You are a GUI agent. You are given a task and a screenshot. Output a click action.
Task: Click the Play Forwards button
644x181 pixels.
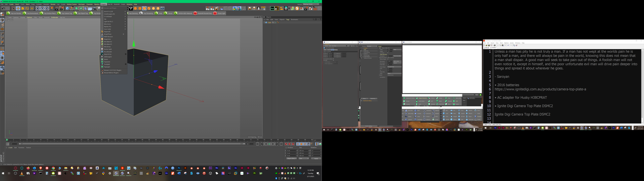point(269,144)
